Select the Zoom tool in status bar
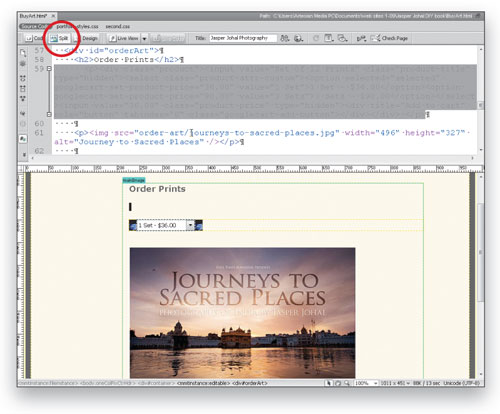The height and width of the screenshot is (414, 500). click(x=347, y=383)
